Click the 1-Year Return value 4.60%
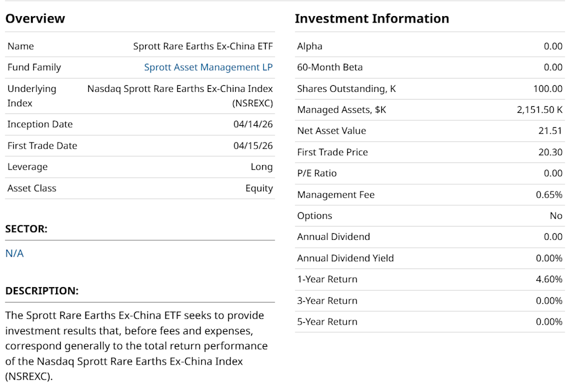Screen dimensions: 573x392 click(x=549, y=279)
